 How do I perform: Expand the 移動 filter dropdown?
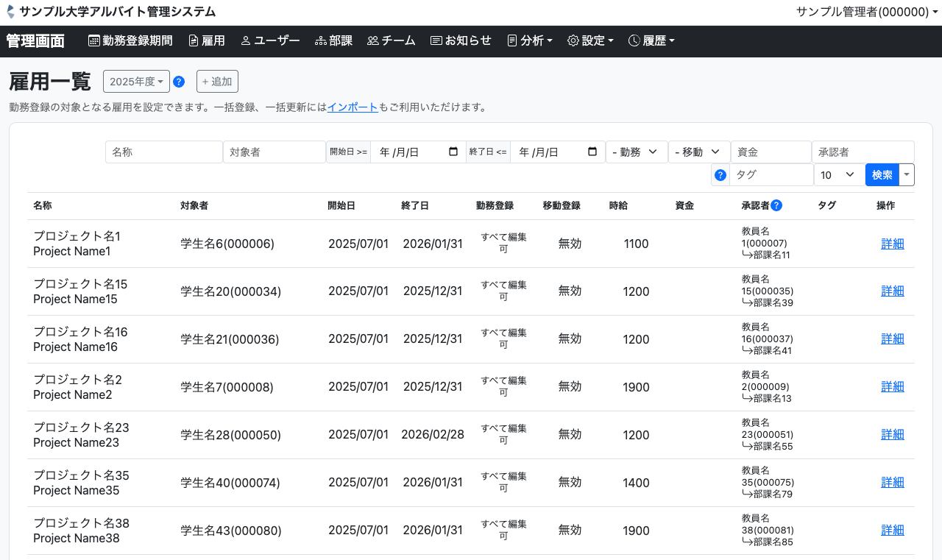[699, 152]
